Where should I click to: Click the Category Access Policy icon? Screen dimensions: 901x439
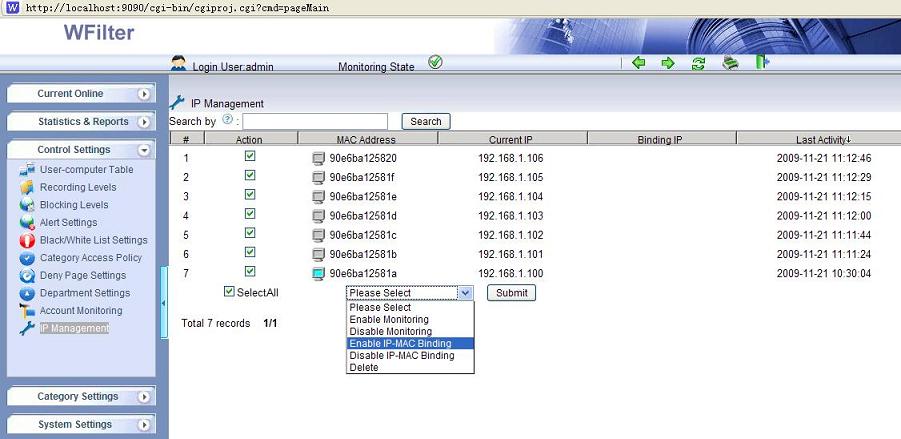pos(27,258)
